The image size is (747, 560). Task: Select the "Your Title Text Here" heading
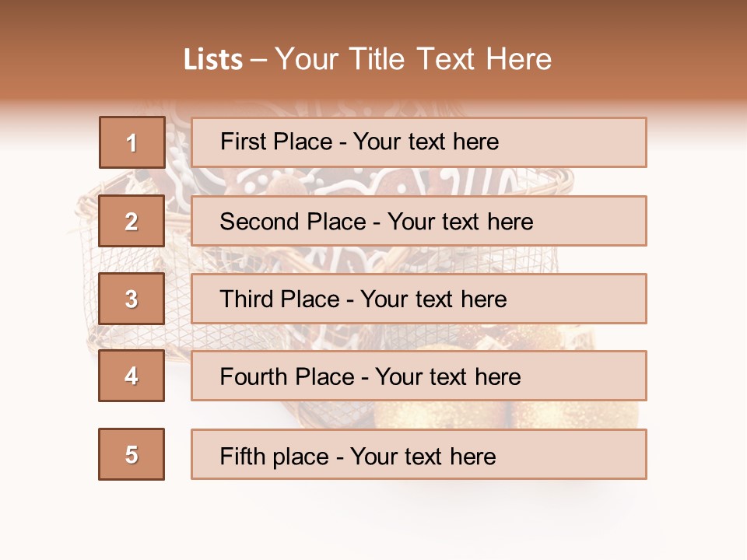point(413,59)
